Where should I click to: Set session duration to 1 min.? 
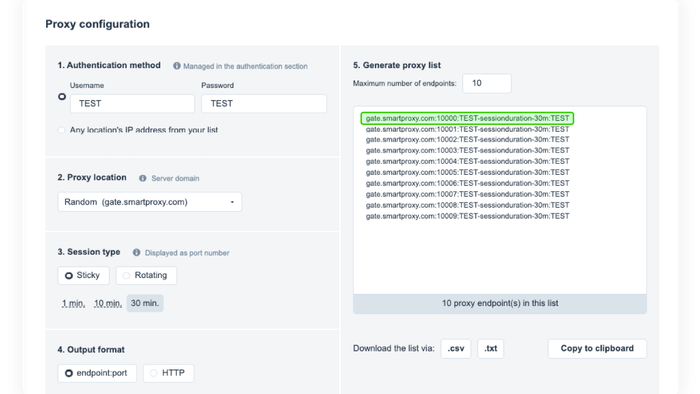point(73,303)
